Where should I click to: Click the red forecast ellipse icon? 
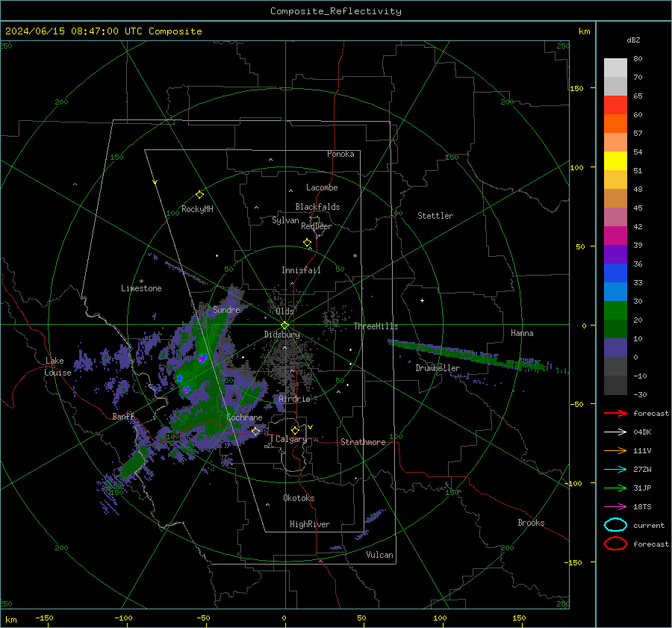615,544
